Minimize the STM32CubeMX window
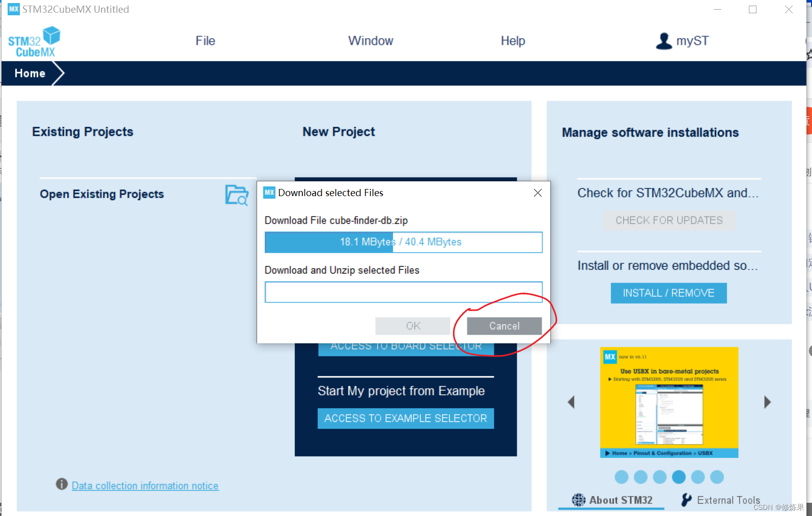812x516 pixels. pos(718,9)
